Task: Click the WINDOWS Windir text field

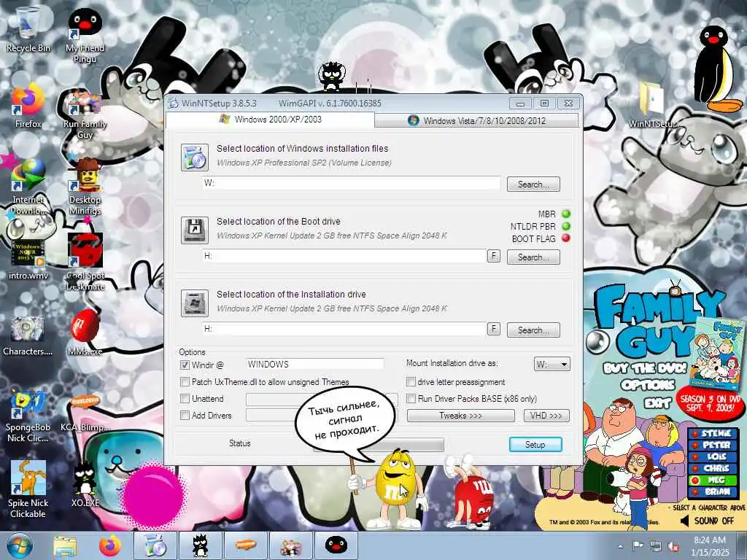Action: [315, 365]
